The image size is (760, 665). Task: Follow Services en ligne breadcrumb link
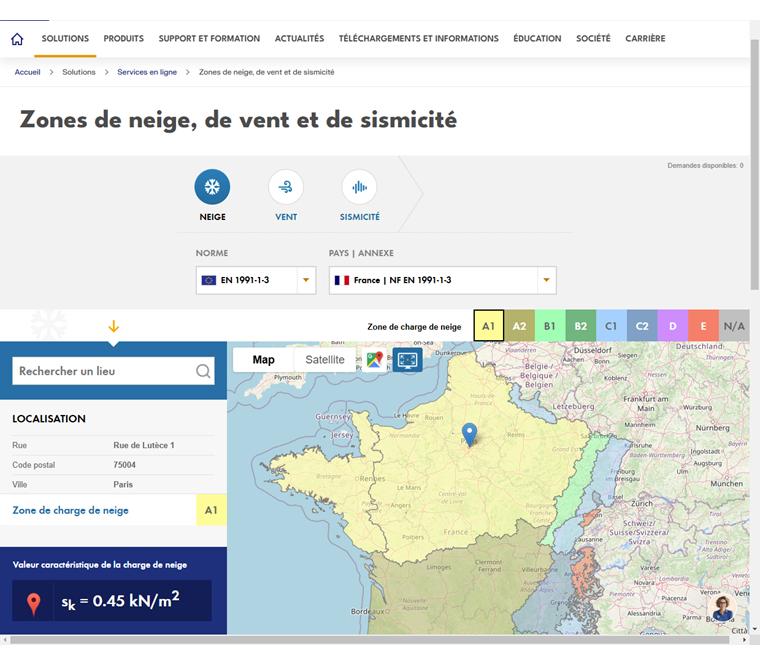tap(147, 72)
